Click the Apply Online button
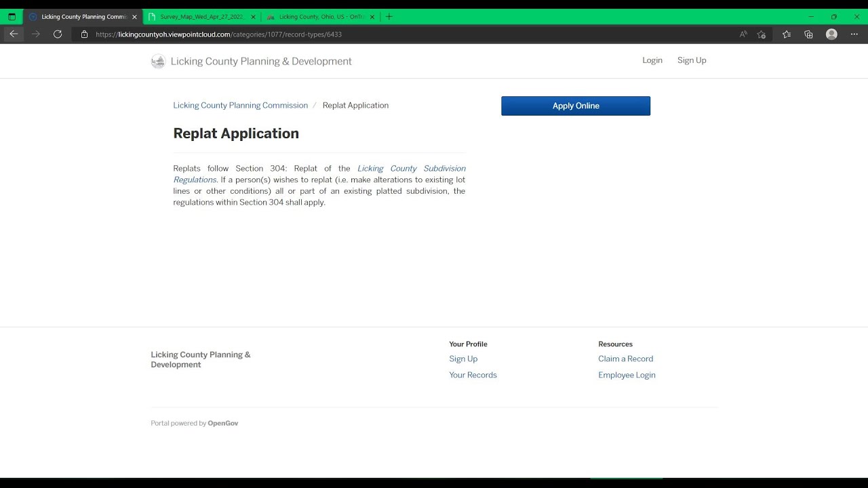Image resolution: width=868 pixels, height=488 pixels. pos(576,106)
